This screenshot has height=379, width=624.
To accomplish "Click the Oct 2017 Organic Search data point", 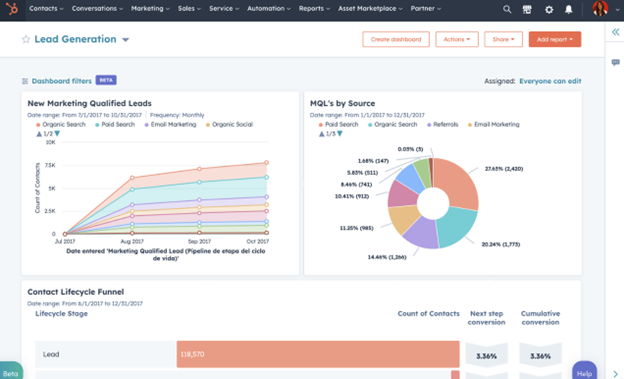I will pyautogui.click(x=267, y=162).
